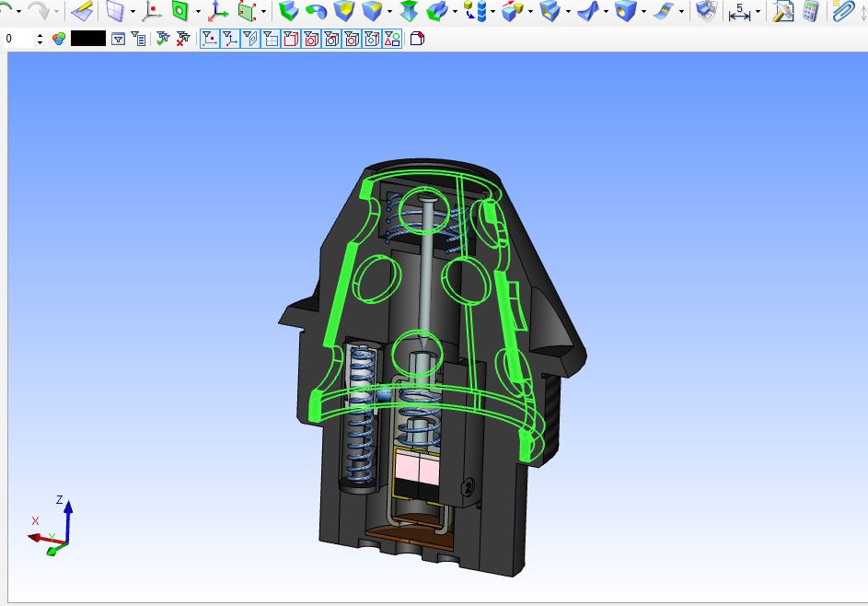Click the filter icon with red X
The height and width of the screenshot is (606, 868).
pyautogui.click(x=183, y=39)
